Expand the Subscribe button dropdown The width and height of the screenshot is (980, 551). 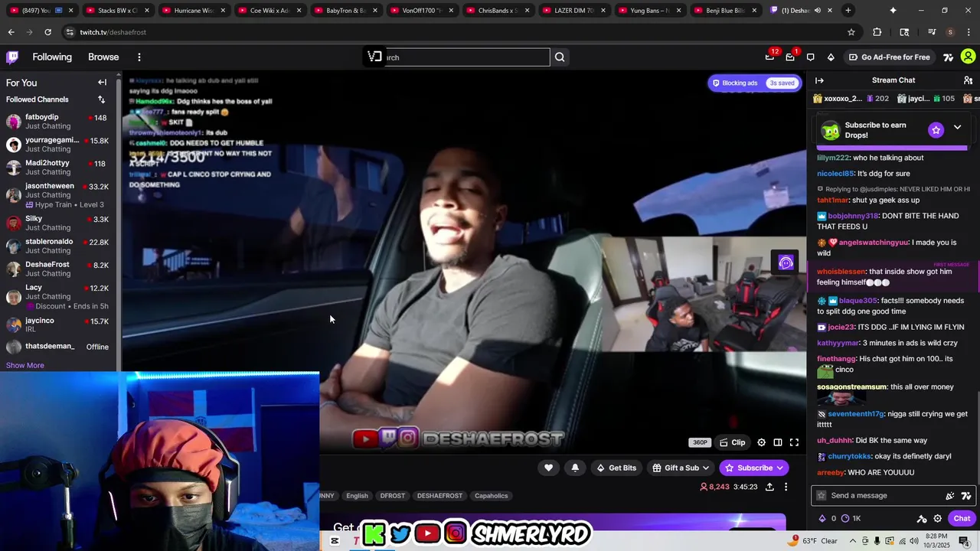[780, 468]
